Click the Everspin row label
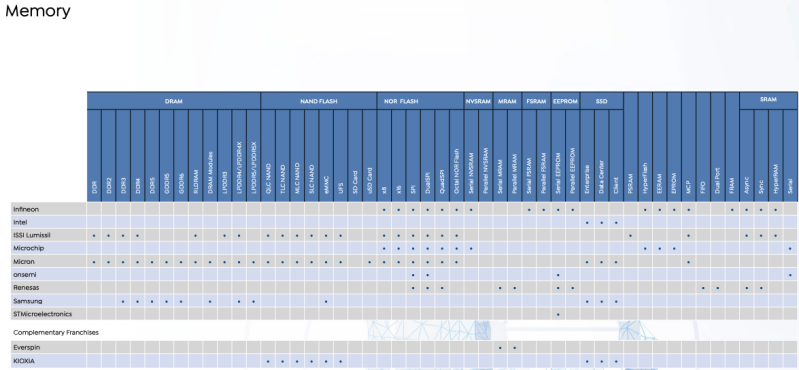 point(26,348)
